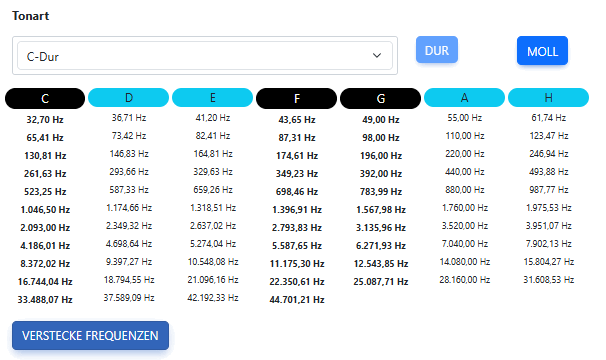Click 31.608,53 Hz in H column

pyautogui.click(x=548, y=280)
